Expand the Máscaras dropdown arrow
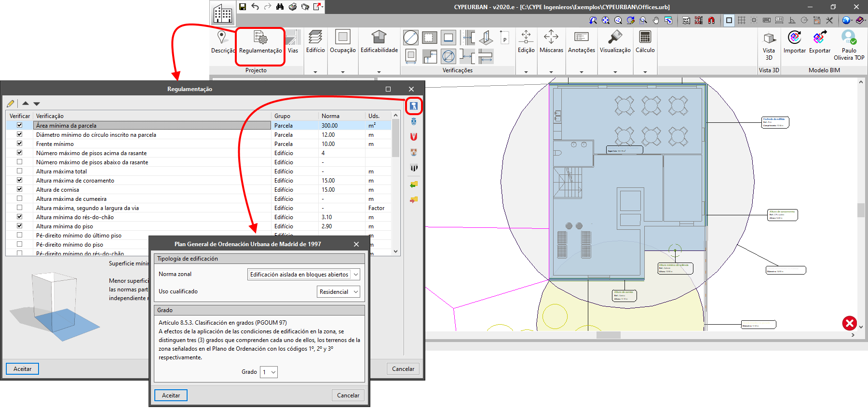Image resolution: width=868 pixels, height=408 pixels. 551,72
